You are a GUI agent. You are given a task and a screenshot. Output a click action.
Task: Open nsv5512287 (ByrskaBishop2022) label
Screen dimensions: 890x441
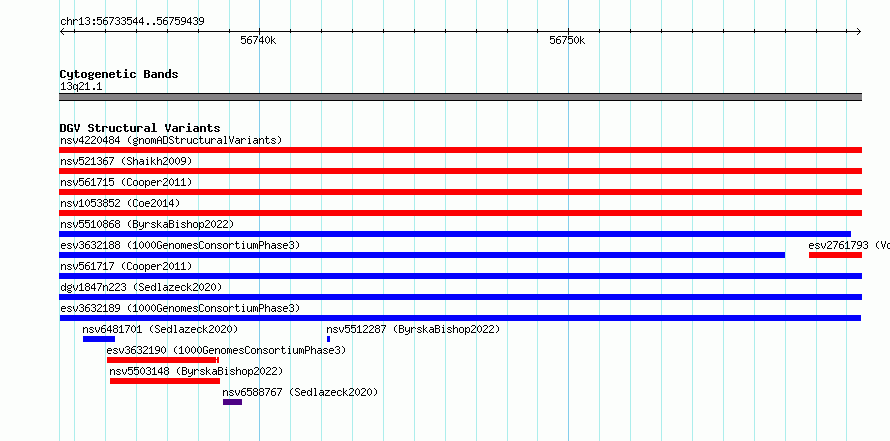coord(413,329)
